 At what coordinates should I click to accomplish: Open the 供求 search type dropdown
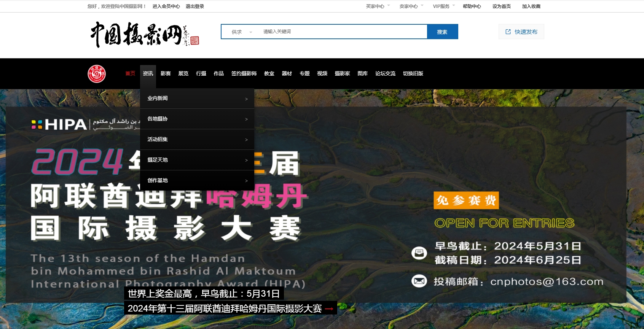(x=242, y=32)
